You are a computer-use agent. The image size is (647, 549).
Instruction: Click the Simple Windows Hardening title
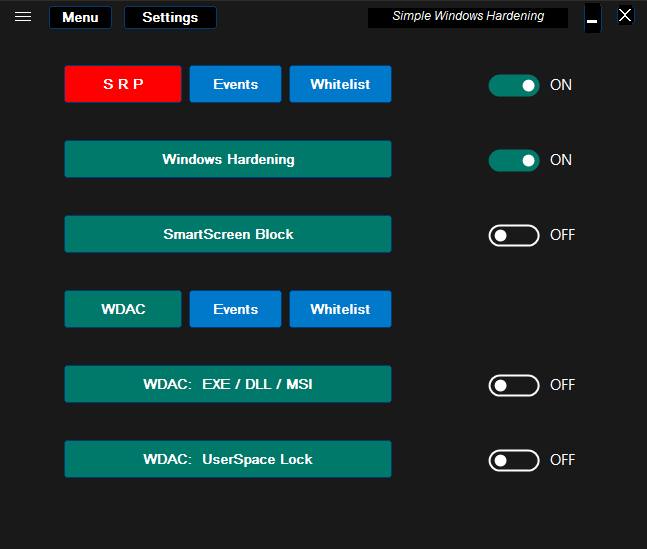[468, 17]
